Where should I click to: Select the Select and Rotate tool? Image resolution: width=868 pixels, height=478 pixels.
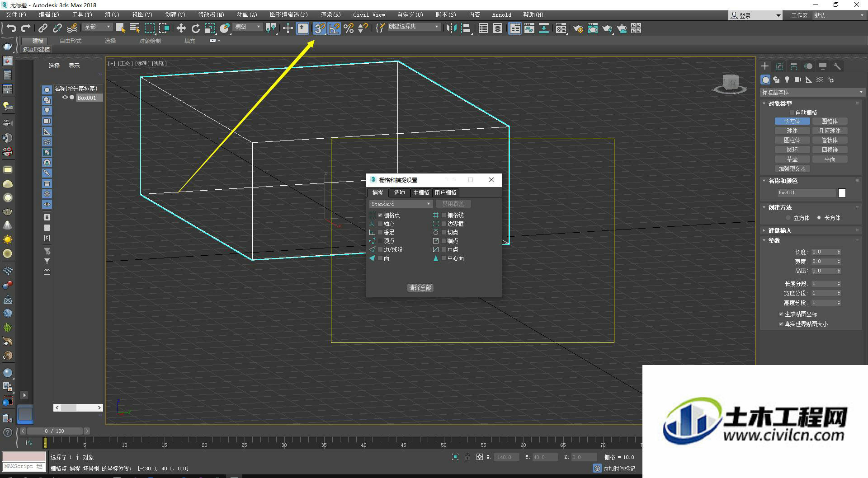tap(195, 28)
